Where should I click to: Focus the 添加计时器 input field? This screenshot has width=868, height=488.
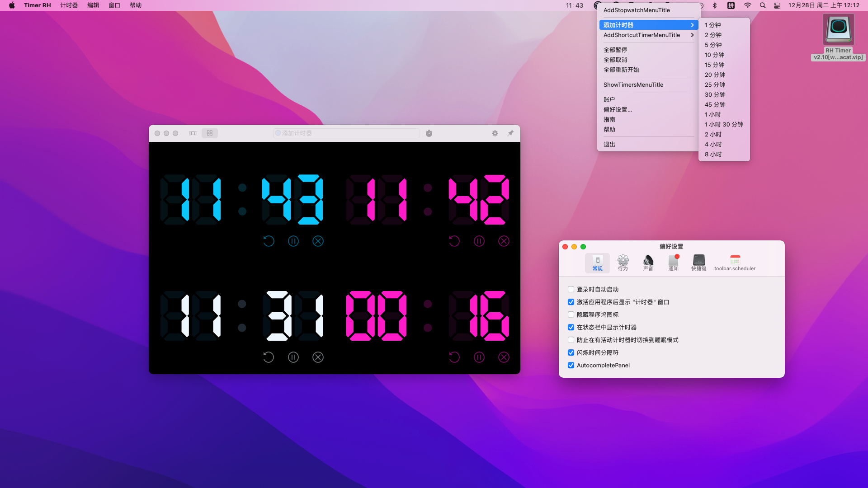click(x=346, y=133)
